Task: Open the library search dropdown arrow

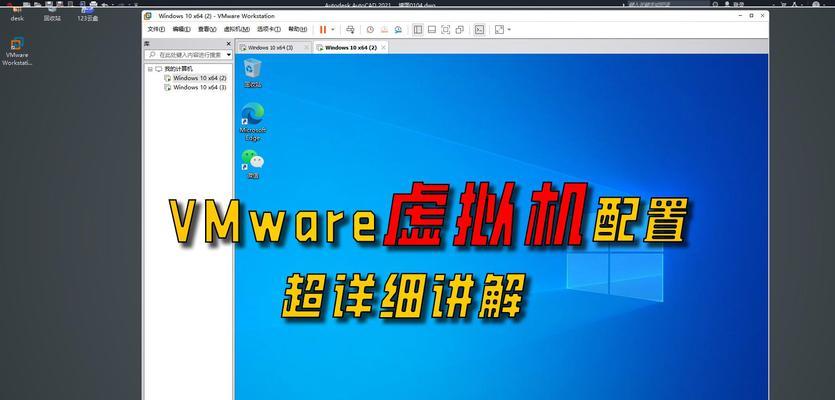Action: click(x=229, y=54)
